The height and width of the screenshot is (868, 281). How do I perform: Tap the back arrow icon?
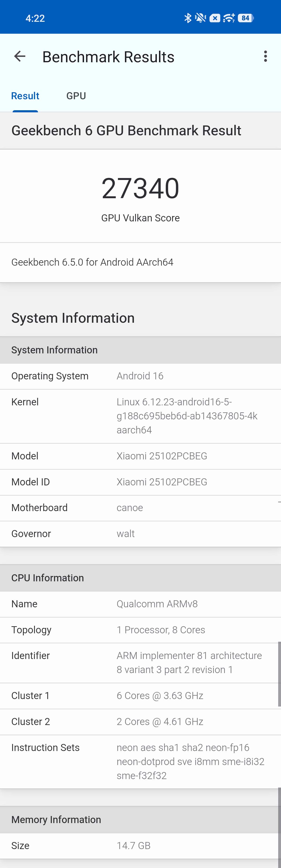[x=20, y=56]
